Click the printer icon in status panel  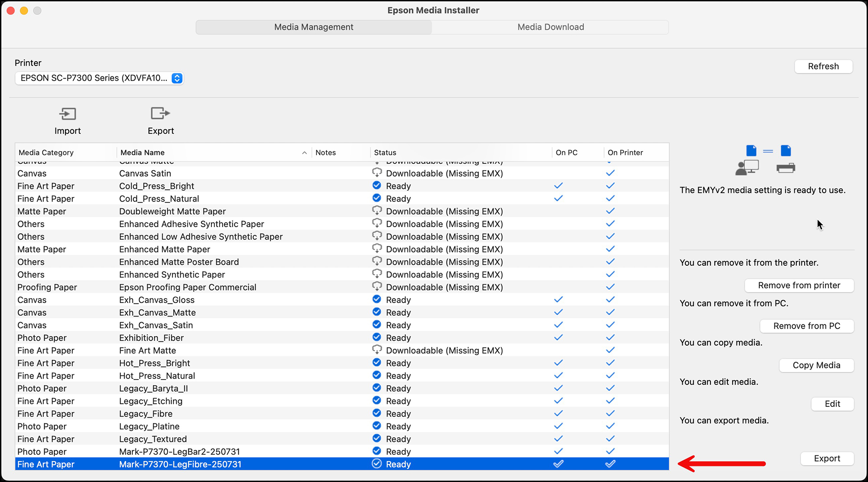[786, 168]
